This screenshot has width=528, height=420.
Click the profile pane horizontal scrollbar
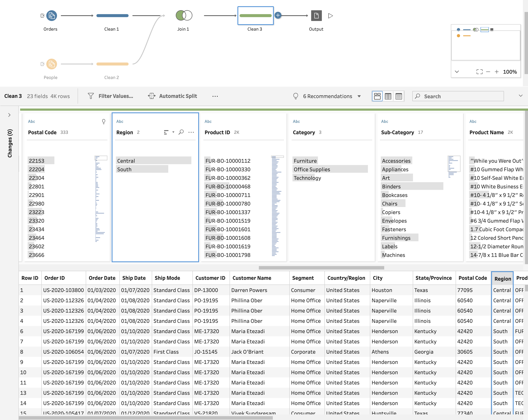pos(321,268)
